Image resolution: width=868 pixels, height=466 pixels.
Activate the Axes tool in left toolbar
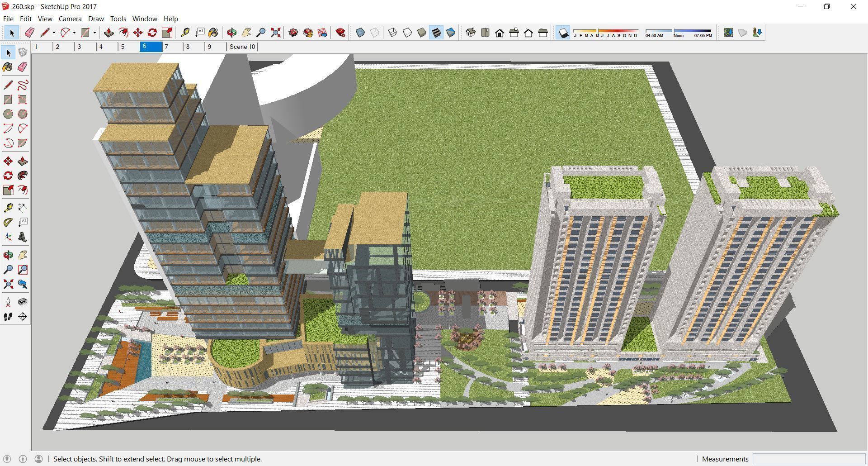pyautogui.click(x=8, y=237)
